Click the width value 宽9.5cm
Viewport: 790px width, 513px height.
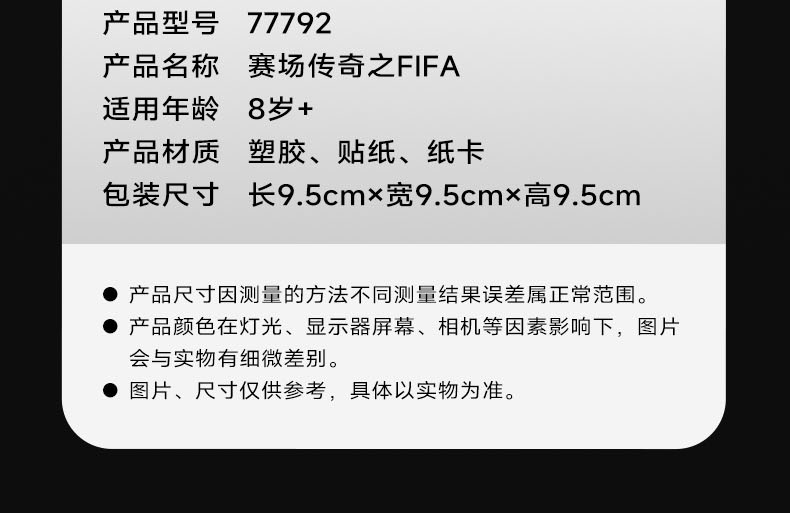444,195
